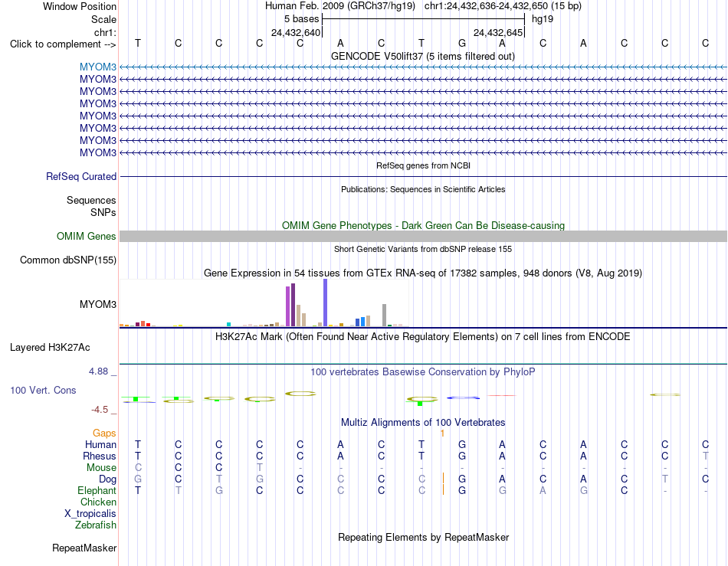
Task: Click the Common dbSNP(155) track label
Action: click(67, 260)
